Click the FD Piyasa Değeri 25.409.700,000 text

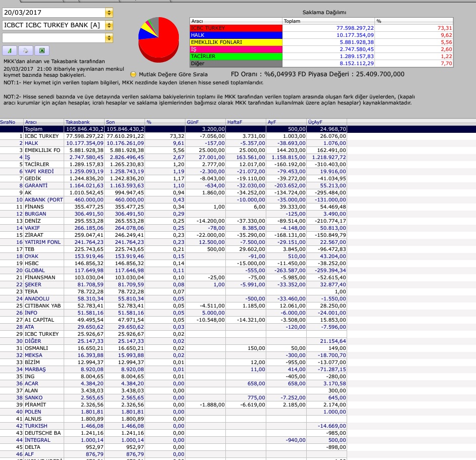[x=351, y=74]
